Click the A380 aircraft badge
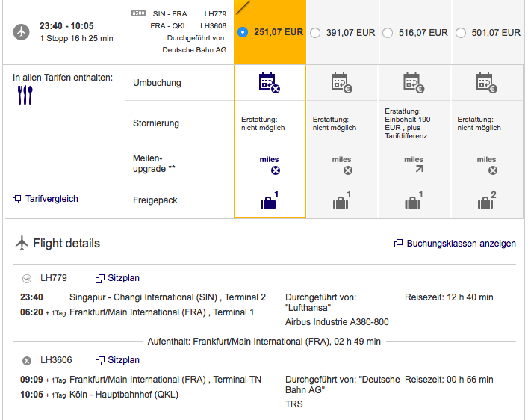The height and width of the screenshot is (420, 528). click(137, 13)
